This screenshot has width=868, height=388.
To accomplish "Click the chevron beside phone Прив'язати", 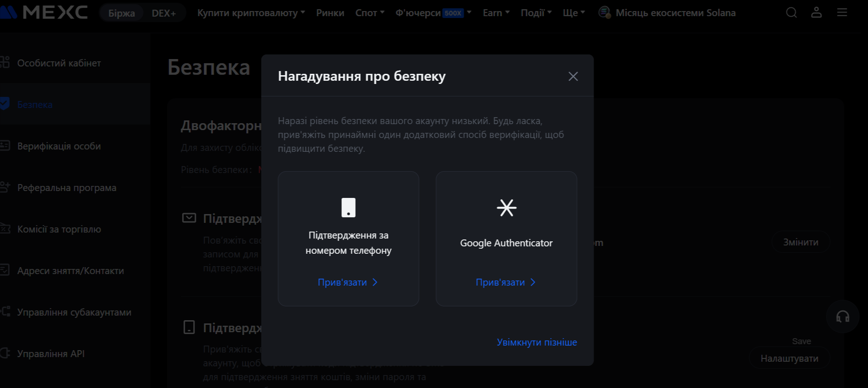I will click(375, 282).
